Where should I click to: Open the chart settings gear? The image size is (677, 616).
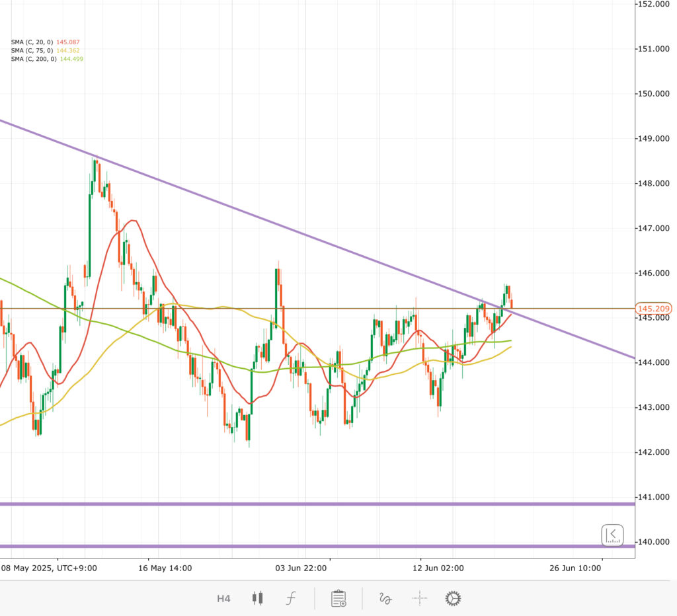[453, 598]
